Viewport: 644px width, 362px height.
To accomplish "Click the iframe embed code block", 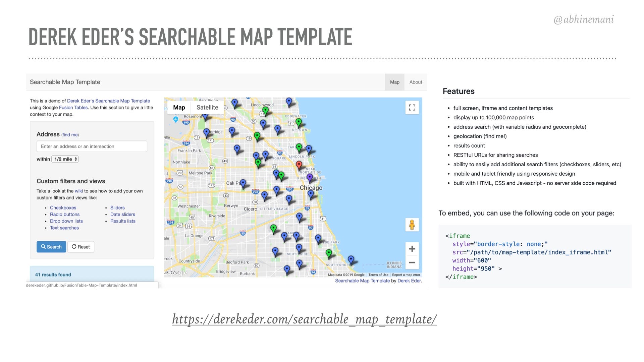I will pyautogui.click(x=535, y=256).
